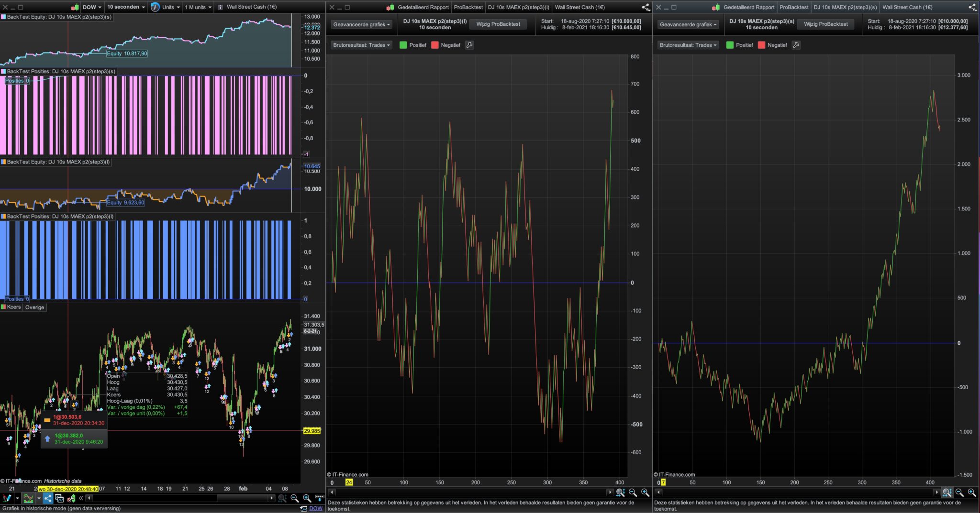Click BackTest Posities (s) panel label
The image size is (980, 513).
coord(58,71)
